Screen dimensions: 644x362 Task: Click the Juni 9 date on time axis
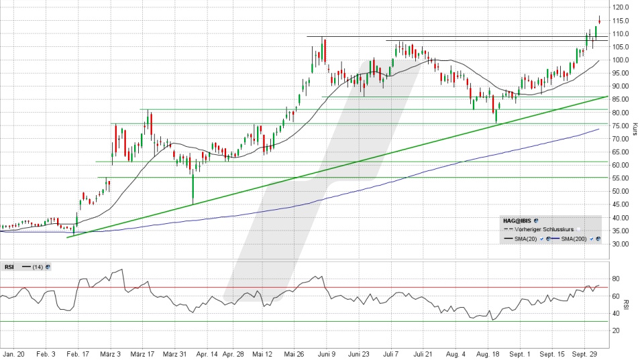326,353
